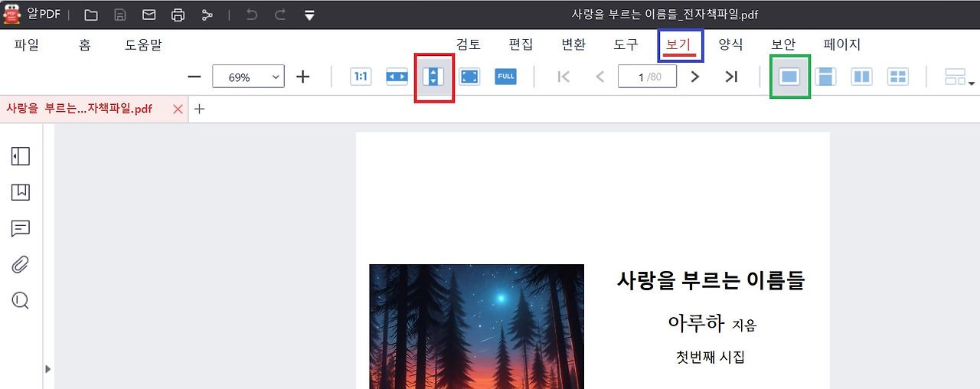Select two-page continuous view layout
980x389 pixels.
(x=898, y=77)
